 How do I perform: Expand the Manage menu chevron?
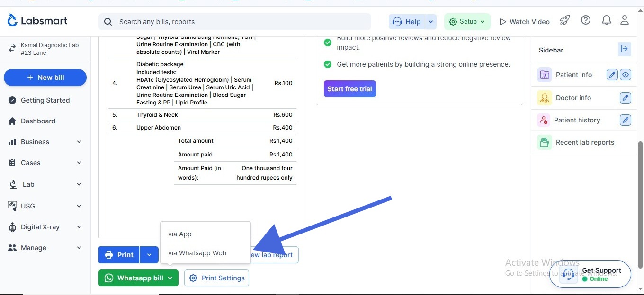click(x=79, y=248)
